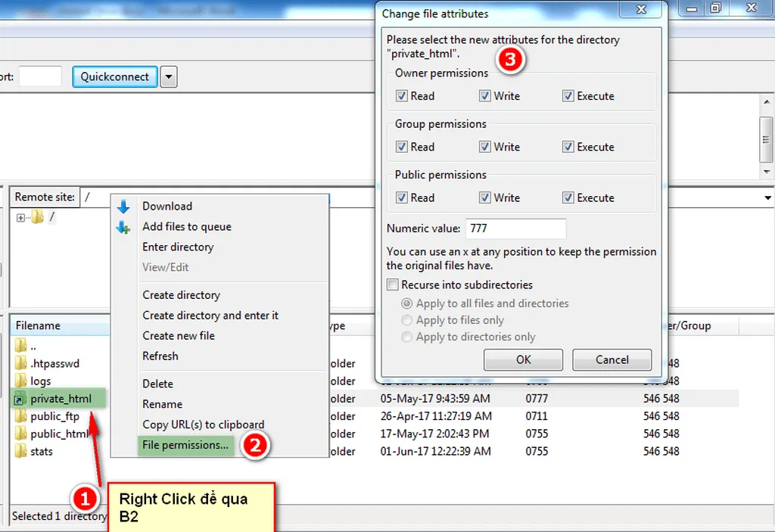The width and height of the screenshot is (775, 532).
Task: Click the Add files to queue icon
Action: tap(123, 227)
